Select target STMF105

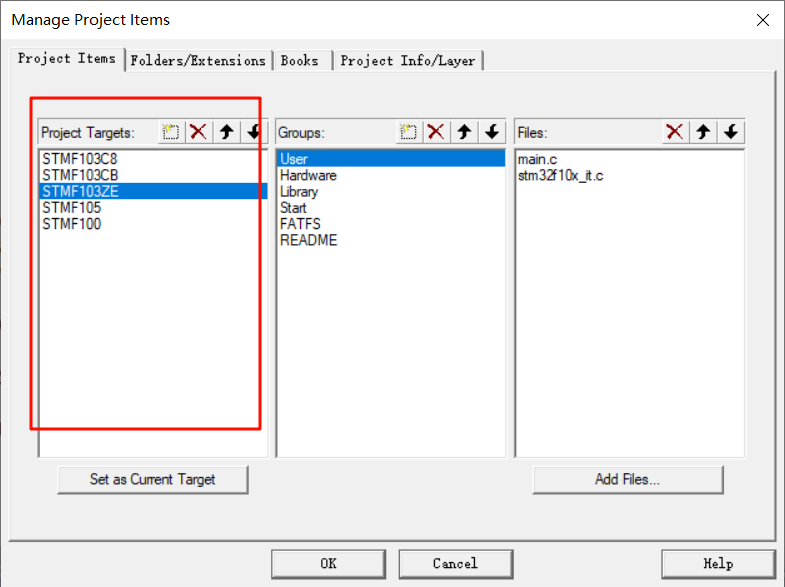[153, 208]
